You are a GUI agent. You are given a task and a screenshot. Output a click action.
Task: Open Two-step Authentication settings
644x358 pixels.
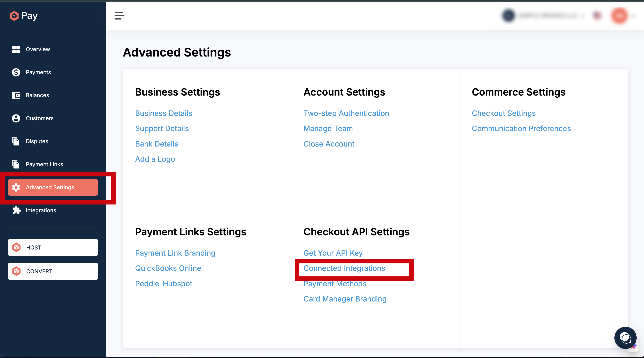click(346, 113)
